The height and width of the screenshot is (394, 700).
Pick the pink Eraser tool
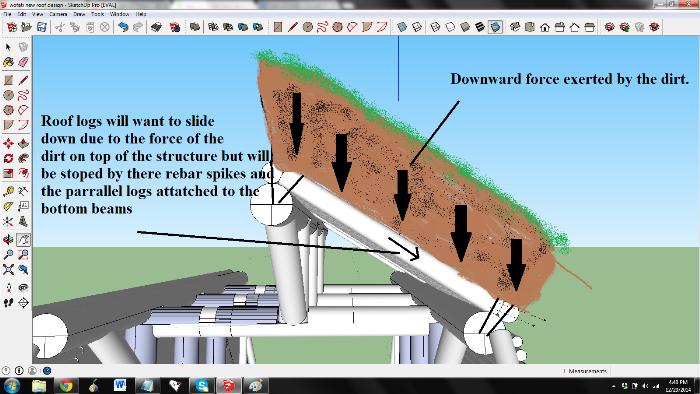tap(23, 62)
